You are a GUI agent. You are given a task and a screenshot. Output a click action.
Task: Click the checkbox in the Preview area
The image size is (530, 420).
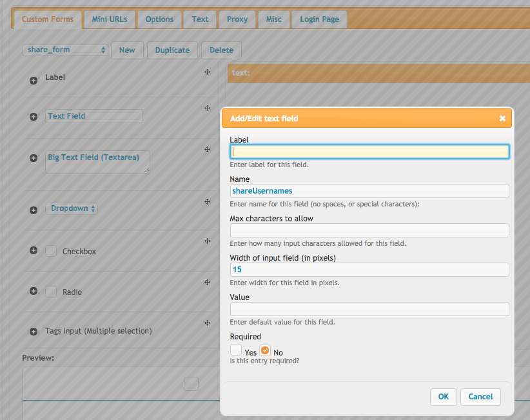pos(191,384)
